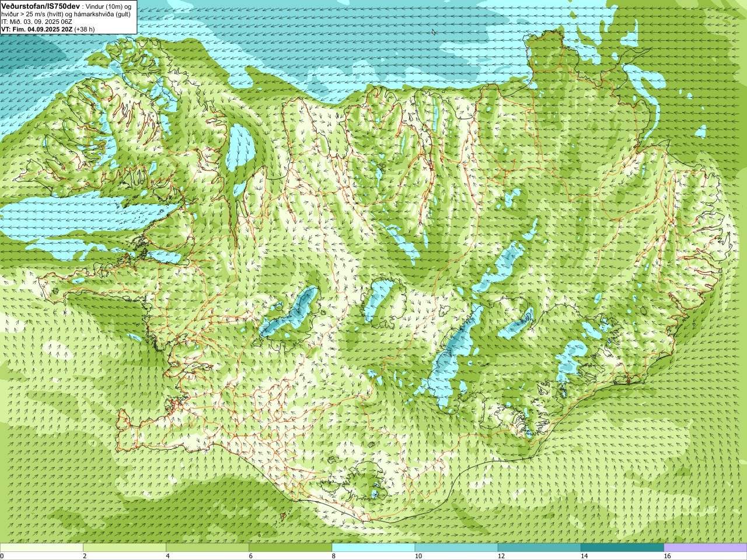Select the purple above-16 legend swatch

[x=706, y=548]
